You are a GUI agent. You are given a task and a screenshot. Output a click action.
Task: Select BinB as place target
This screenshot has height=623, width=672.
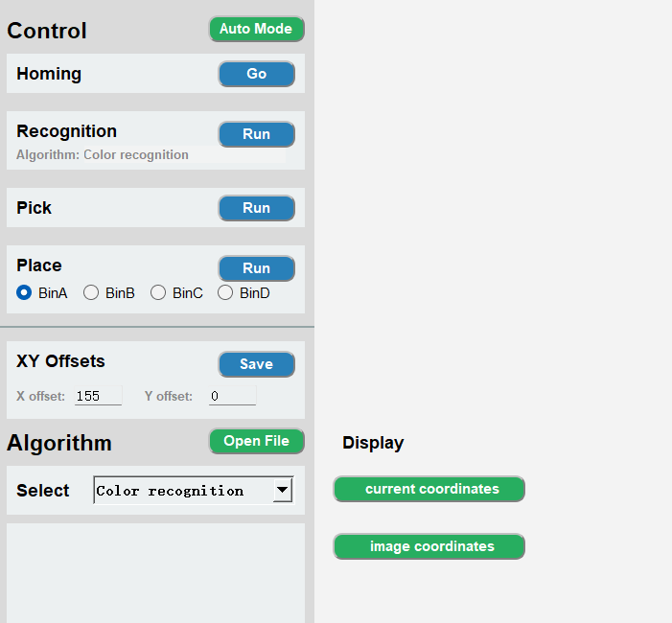(91, 293)
